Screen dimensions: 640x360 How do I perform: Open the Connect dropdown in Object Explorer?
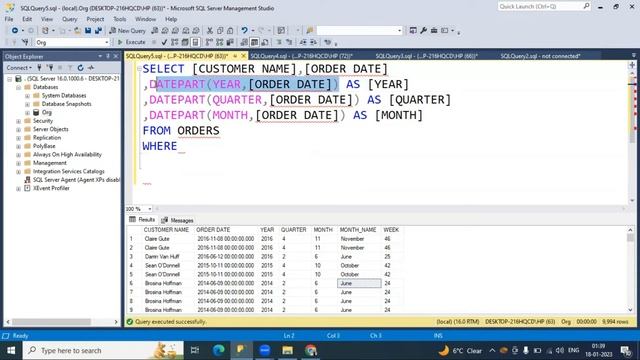tap(19, 68)
